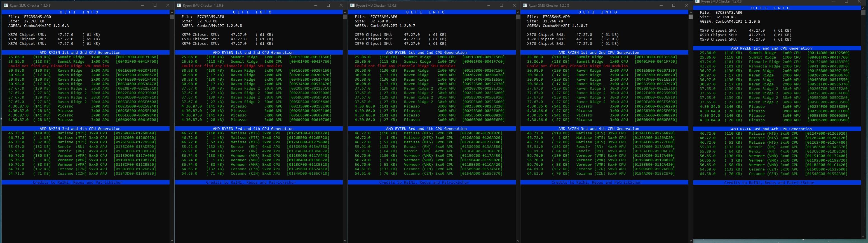Click 'UEFI INFO' header in AF0 window
This screenshot has width=868, height=243.
point(259,12)
